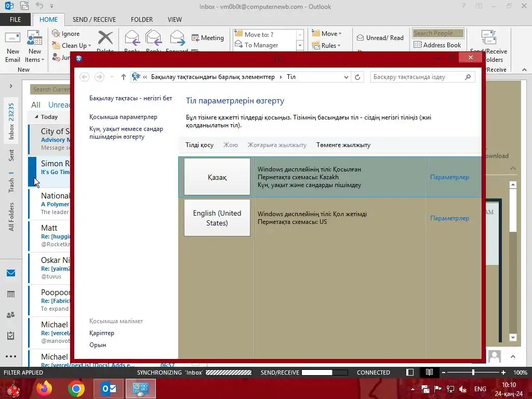Open Chrome from the taskbar
Screen dimensions: 532x399
pos(76,389)
